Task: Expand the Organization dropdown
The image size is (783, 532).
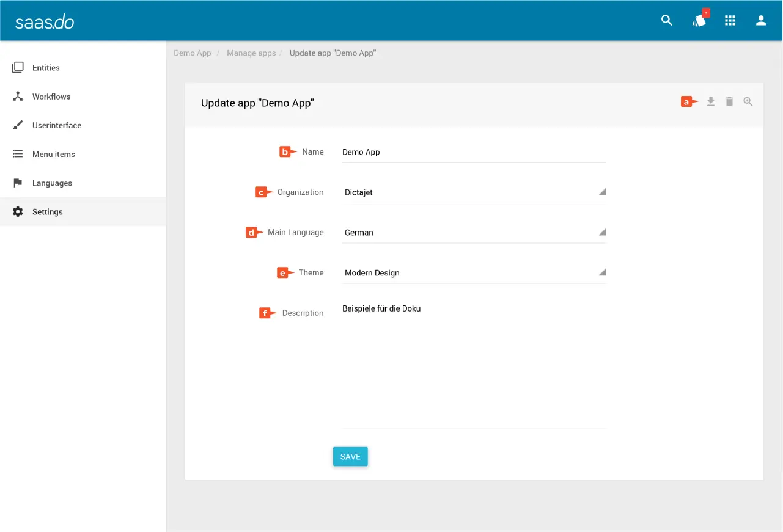Action: tap(474, 192)
